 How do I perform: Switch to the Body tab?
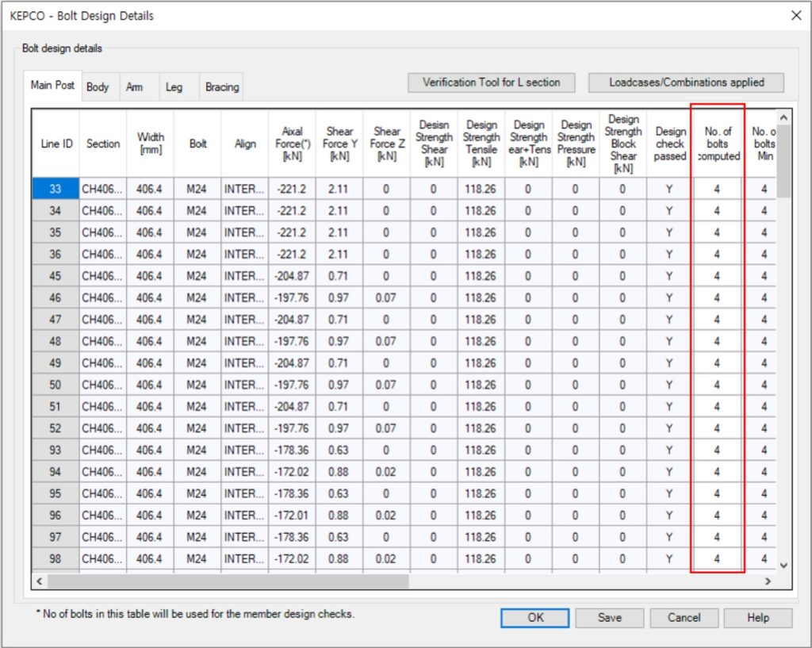point(98,86)
